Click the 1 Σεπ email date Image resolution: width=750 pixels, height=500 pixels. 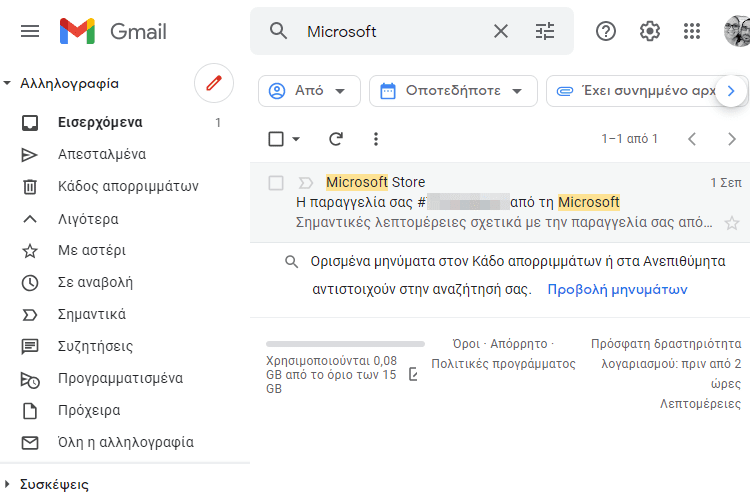[726, 183]
